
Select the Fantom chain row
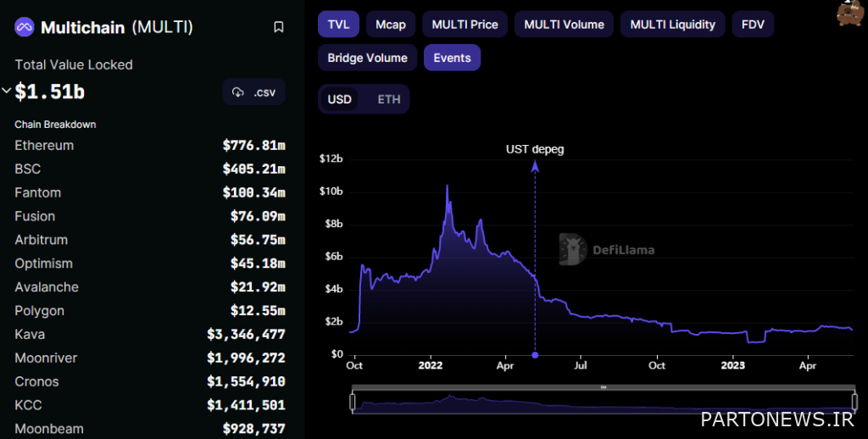click(x=150, y=192)
